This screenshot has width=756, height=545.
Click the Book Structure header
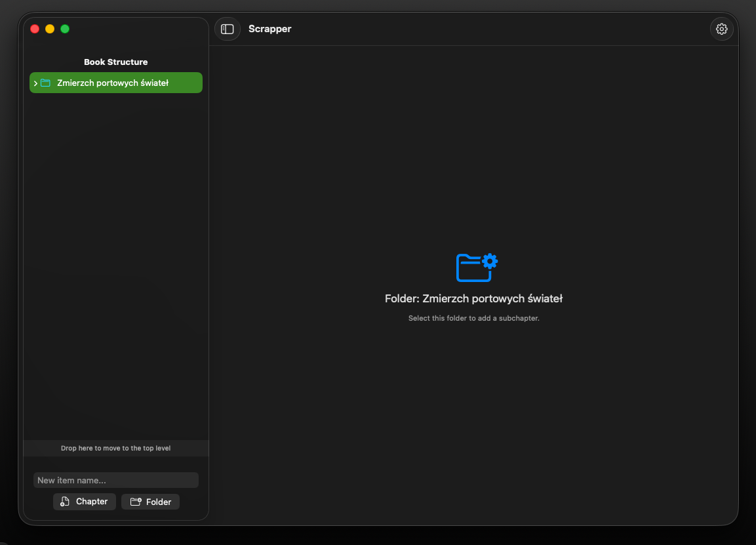click(115, 62)
